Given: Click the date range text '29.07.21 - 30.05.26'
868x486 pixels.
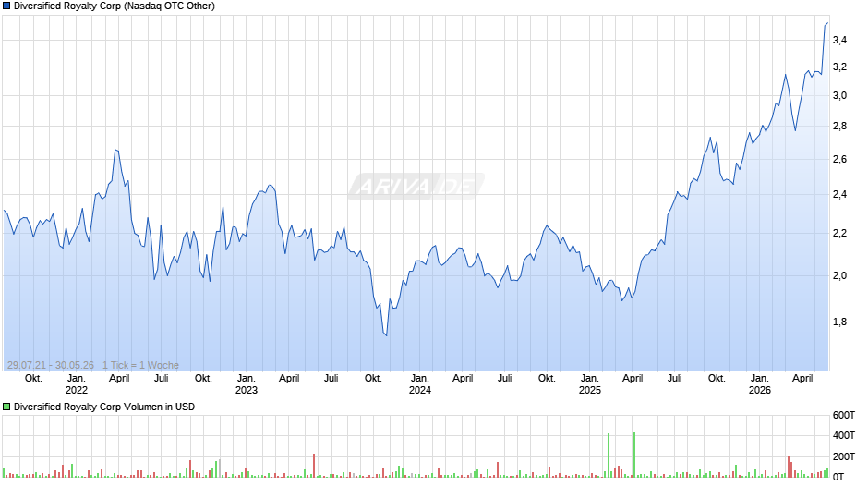Looking at the screenshot, I should 51,365.
